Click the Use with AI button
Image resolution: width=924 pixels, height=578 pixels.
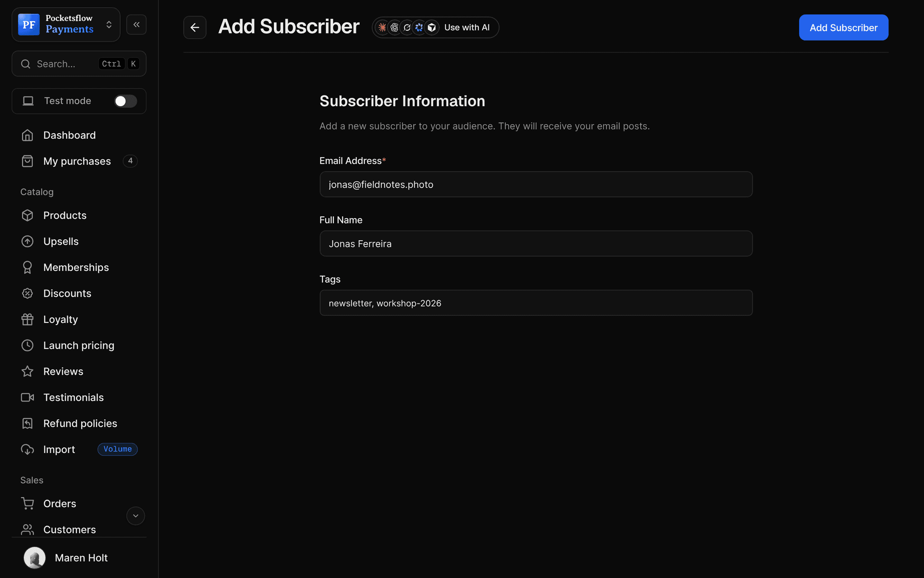coord(435,28)
